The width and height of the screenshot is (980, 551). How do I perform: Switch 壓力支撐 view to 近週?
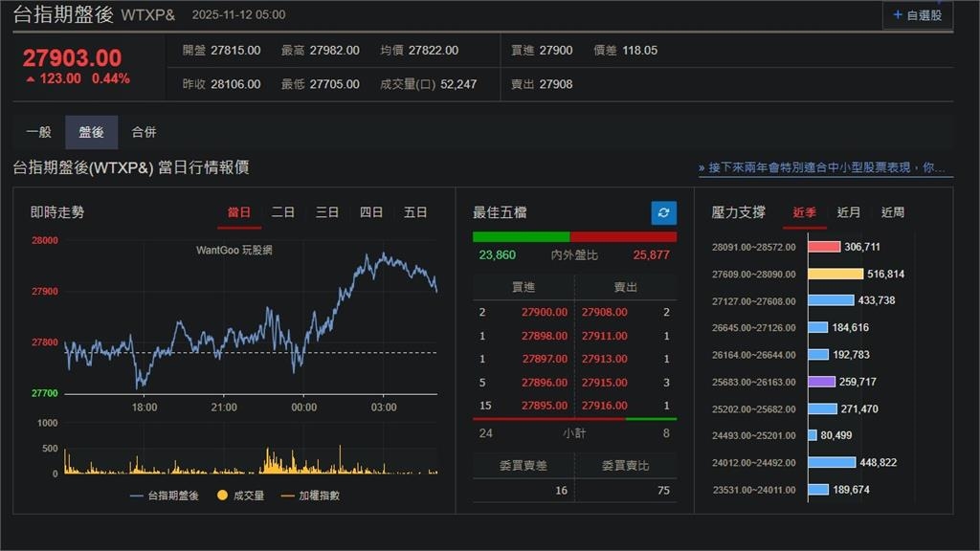(893, 212)
